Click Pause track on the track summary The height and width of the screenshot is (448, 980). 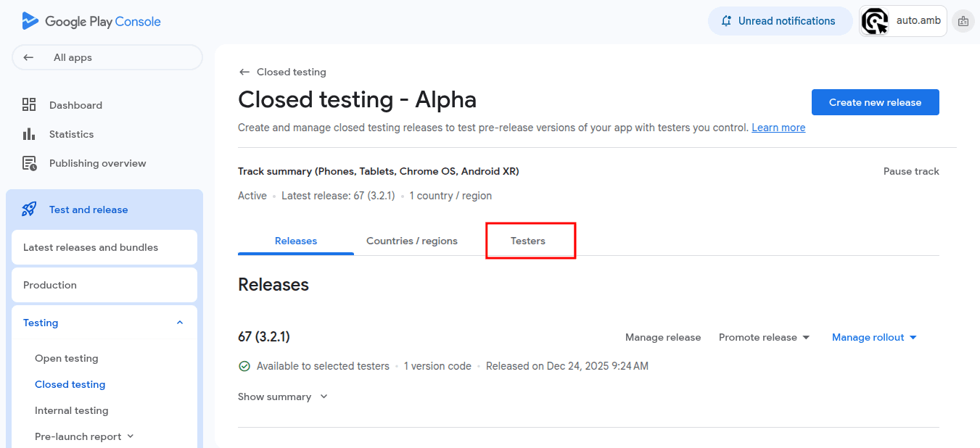click(x=911, y=171)
